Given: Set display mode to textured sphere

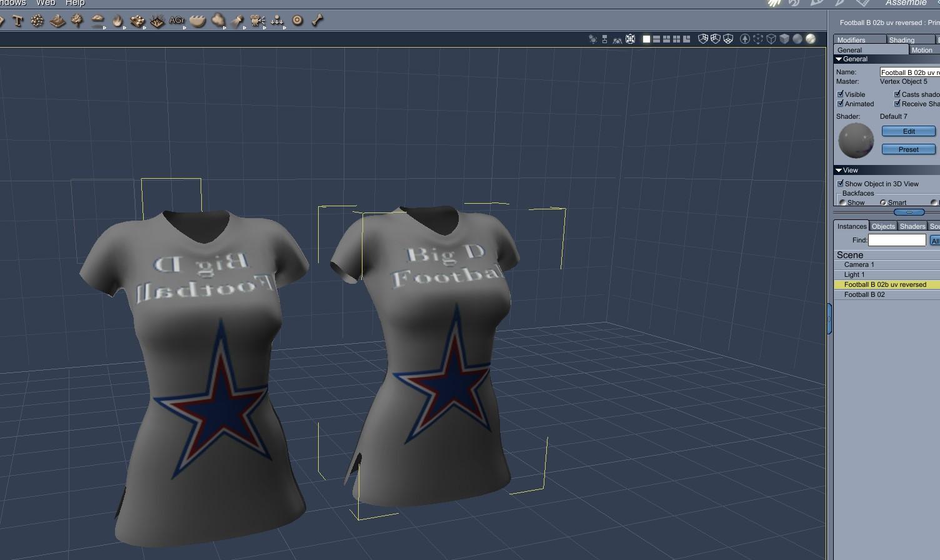Looking at the screenshot, I should tap(811, 39).
